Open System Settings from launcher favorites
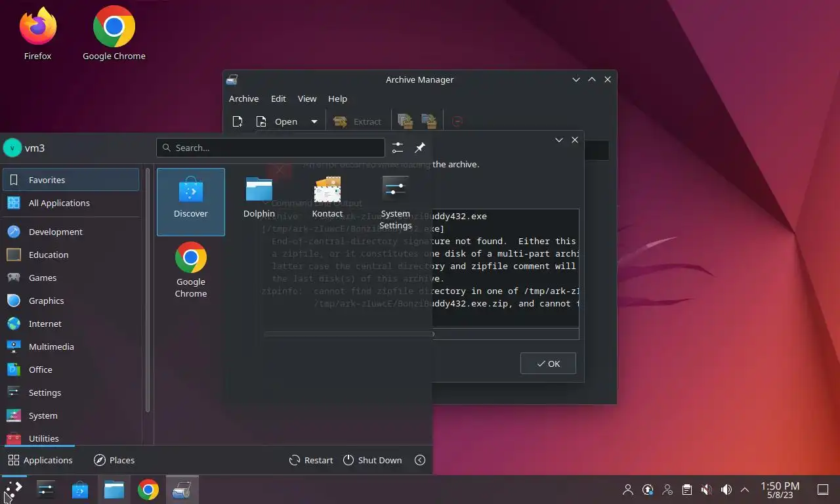 coord(395,201)
